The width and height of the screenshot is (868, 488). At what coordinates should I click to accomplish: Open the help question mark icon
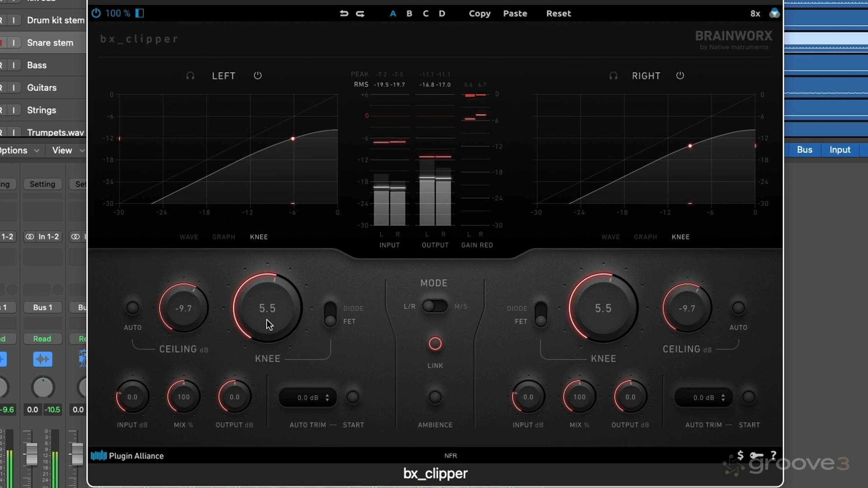pyautogui.click(x=774, y=455)
